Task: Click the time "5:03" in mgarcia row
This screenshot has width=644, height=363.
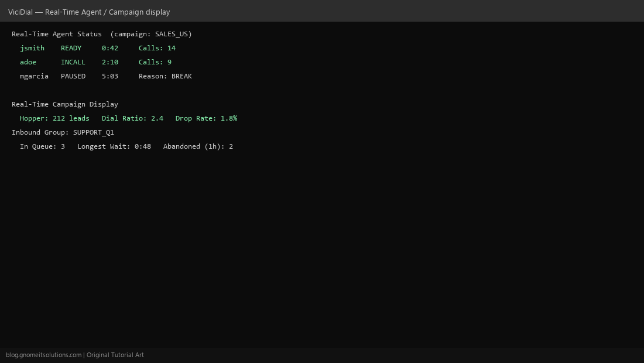Action: coord(110,76)
